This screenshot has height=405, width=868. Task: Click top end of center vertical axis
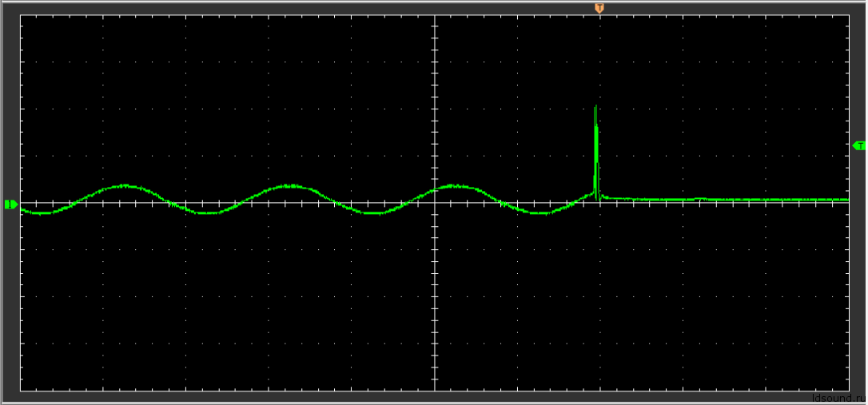434,17
